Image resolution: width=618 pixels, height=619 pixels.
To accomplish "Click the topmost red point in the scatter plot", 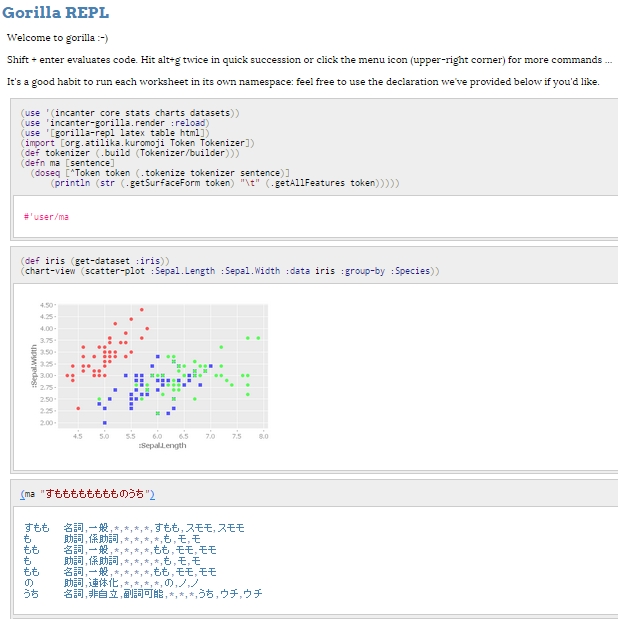I will pyautogui.click(x=142, y=310).
